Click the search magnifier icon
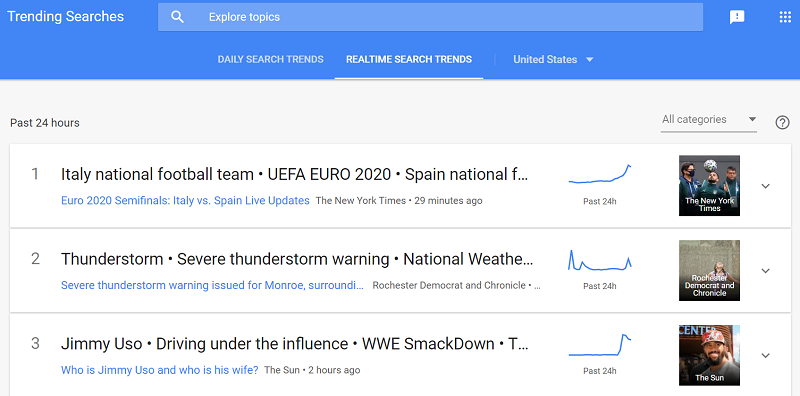 pos(177,17)
